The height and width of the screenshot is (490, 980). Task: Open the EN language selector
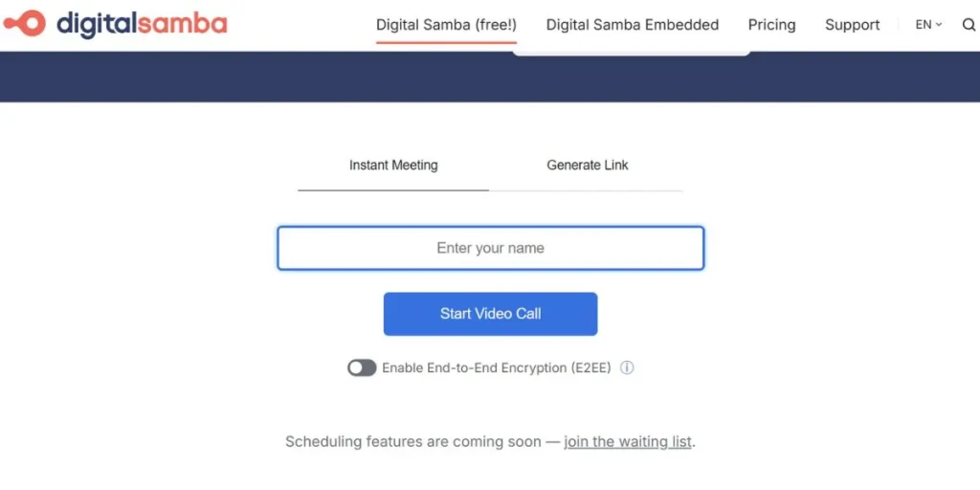pyautogui.click(x=924, y=25)
